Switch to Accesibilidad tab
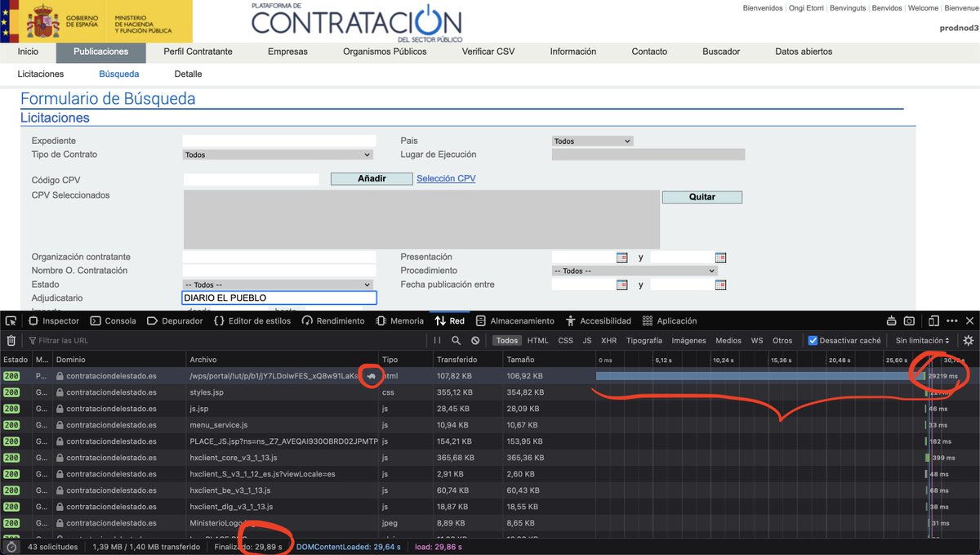 (x=598, y=321)
